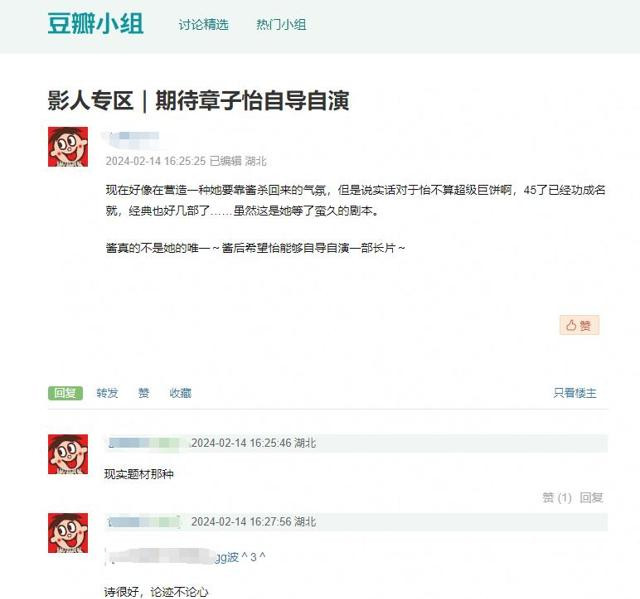640x599 pixels.
Task: Open the 讨论精选 tab
Action: [x=203, y=25]
